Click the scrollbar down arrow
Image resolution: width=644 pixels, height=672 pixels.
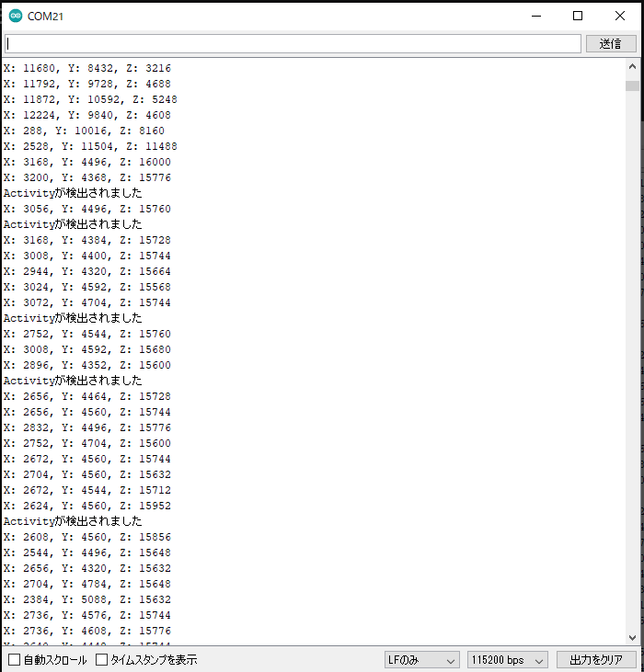click(x=632, y=638)
